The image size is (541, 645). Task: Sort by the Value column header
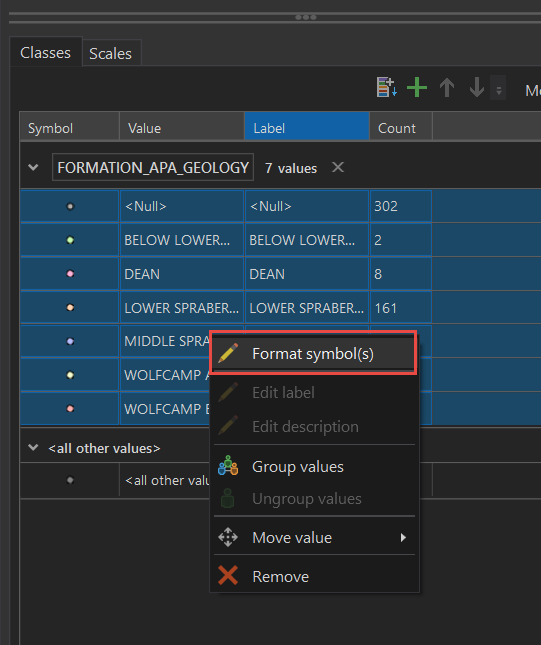click(x=182, y=128)
